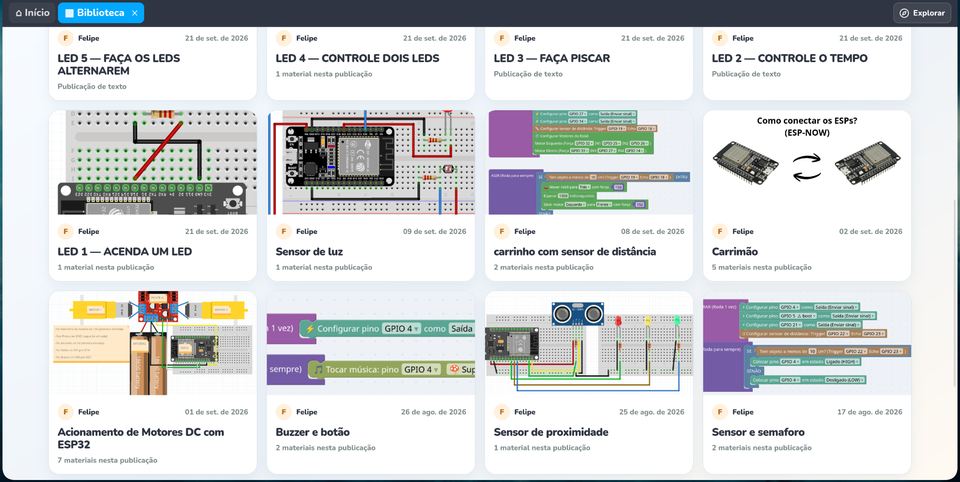Click the home icon in Início tab
The height and width of the screenshot is (482, 960).
pyautogui.click(x=18, y=13)
